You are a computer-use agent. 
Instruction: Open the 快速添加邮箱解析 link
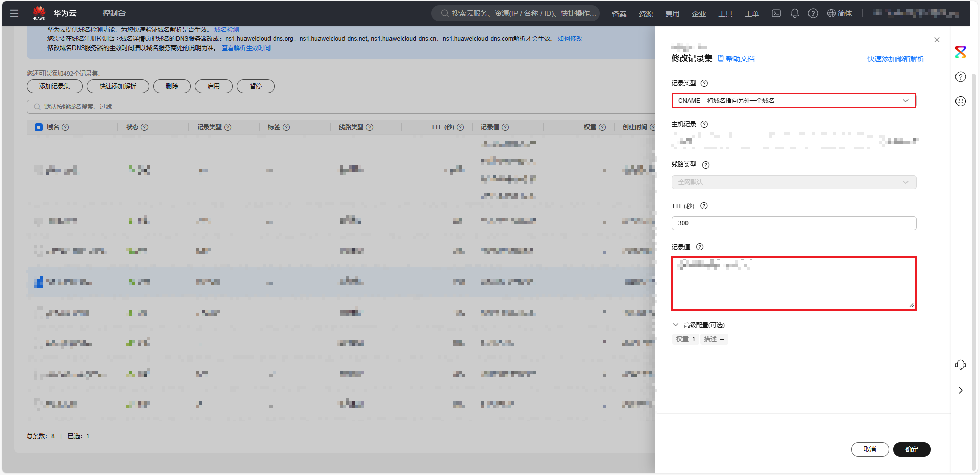click(x=895, y=59)
